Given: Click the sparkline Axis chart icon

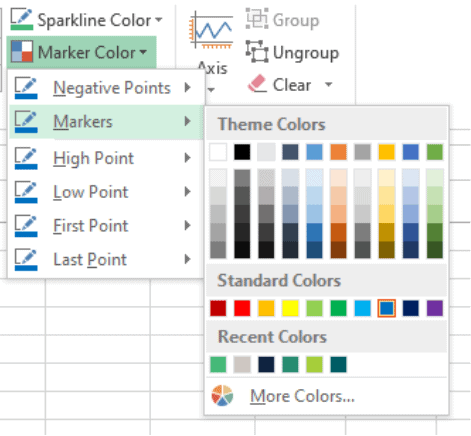Looking at the screenshot, I should pos(211,31).
